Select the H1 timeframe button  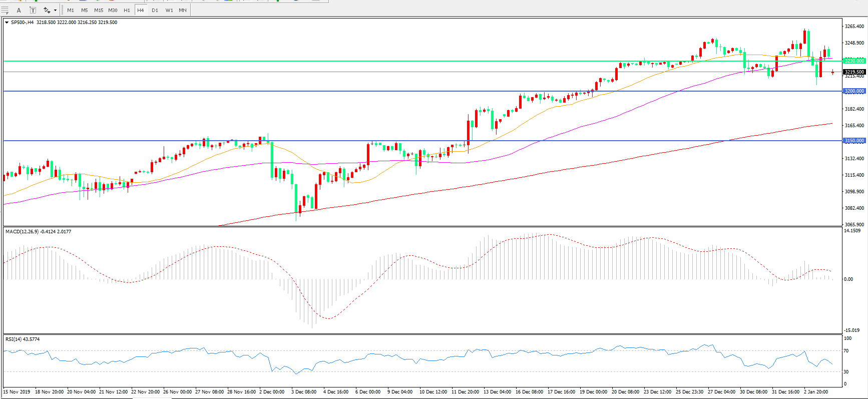coord(127,10)
